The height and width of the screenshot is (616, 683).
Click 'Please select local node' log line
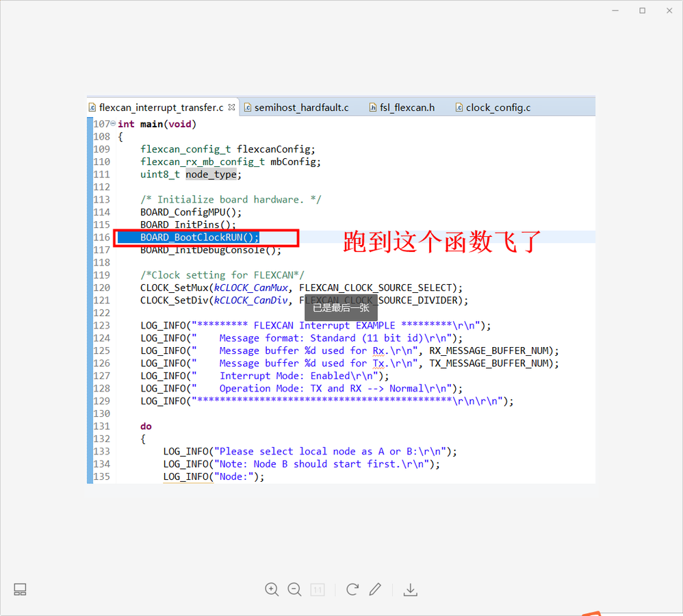click(x=310, y=451)
